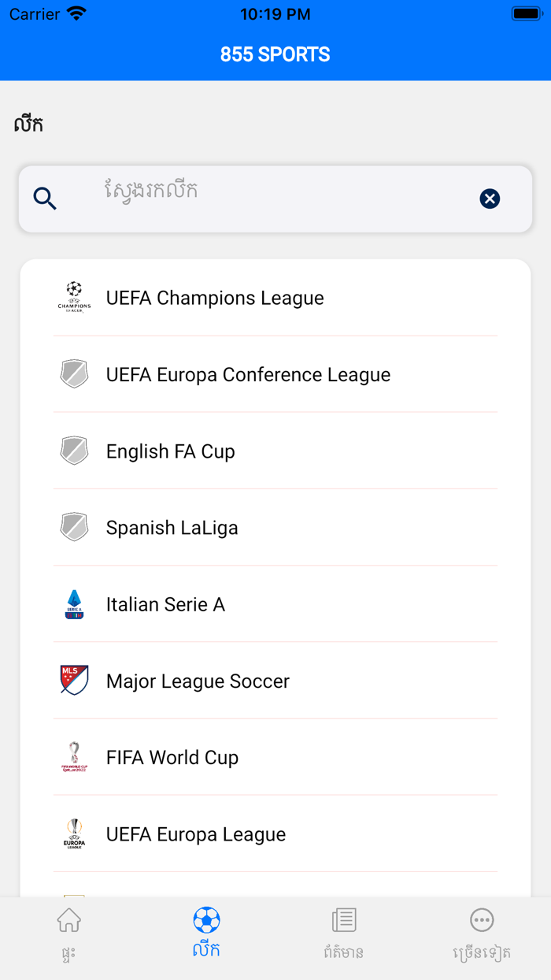Tap the UEFA Champions League logo

(x=74, y=298)
